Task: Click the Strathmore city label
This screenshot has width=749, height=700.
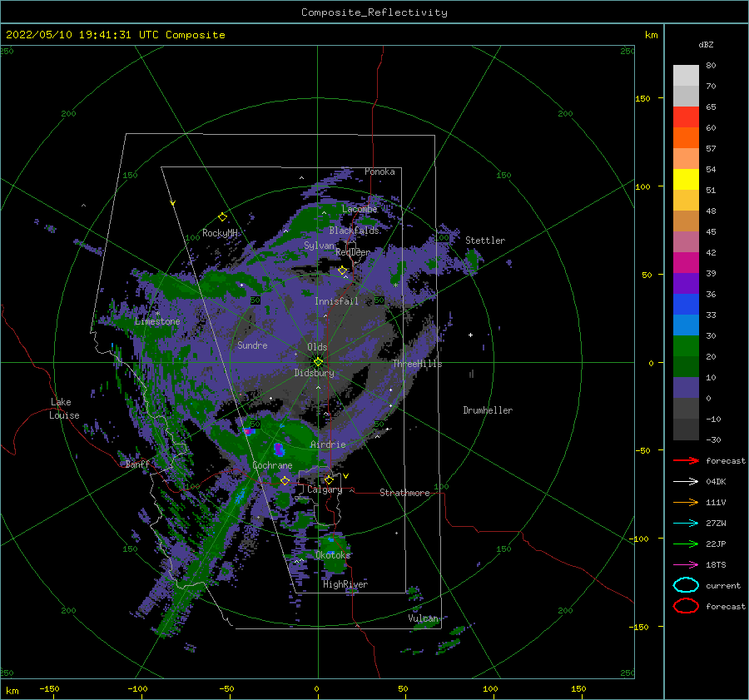Action: (x=404, y=493)
